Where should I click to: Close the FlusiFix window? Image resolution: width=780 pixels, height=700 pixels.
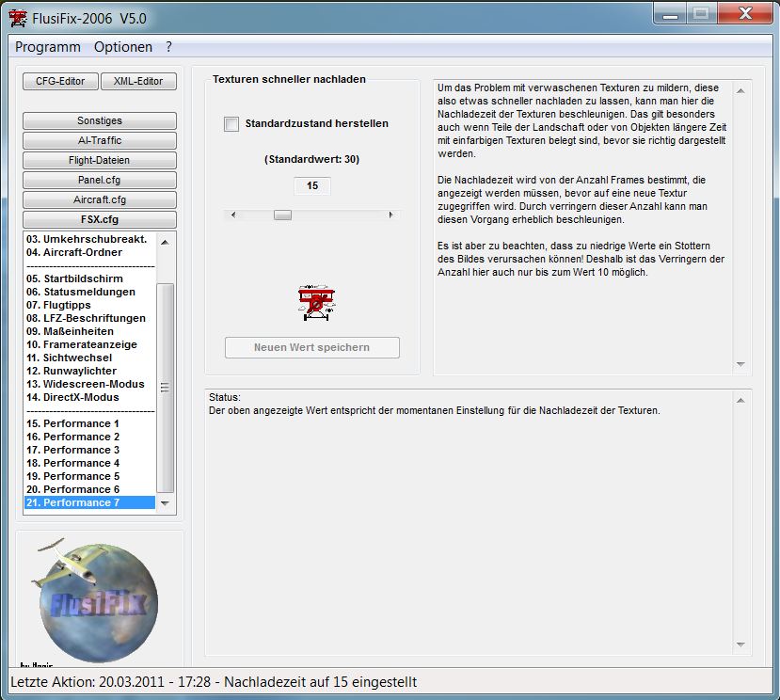click(745, 14)
